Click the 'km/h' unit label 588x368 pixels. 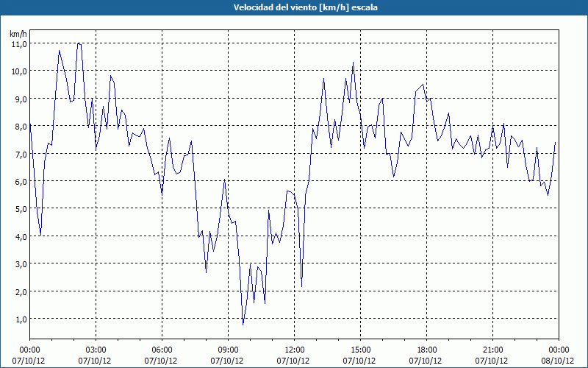[x=18, y=34]
